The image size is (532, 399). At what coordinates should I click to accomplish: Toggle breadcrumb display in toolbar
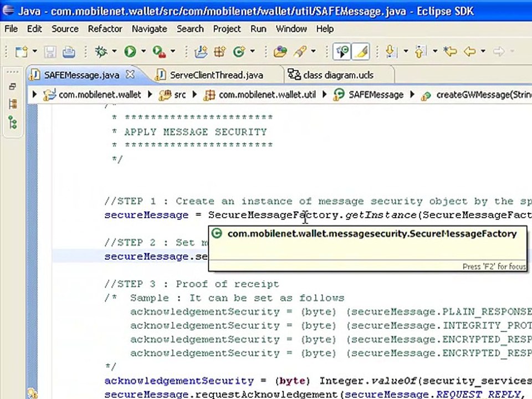[342, 52]
